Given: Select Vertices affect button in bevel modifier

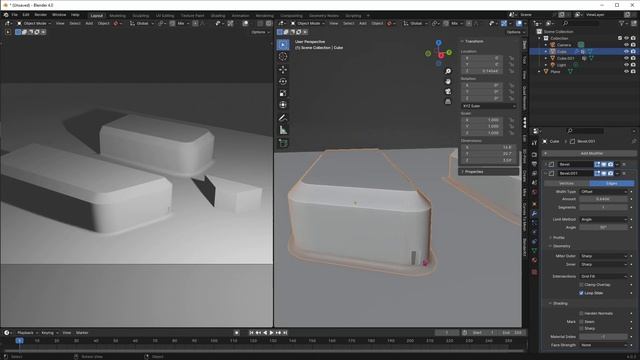Looking at the screenshot, I should pos(566,184).
